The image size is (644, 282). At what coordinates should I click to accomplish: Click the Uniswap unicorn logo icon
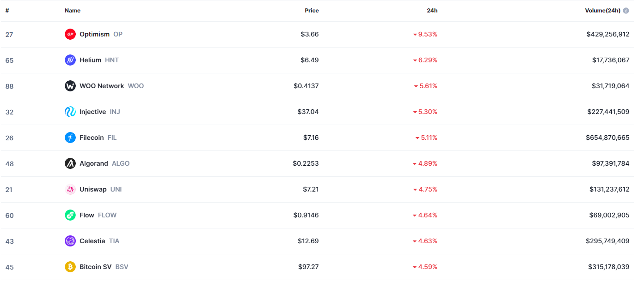click(x=70, y=189)
